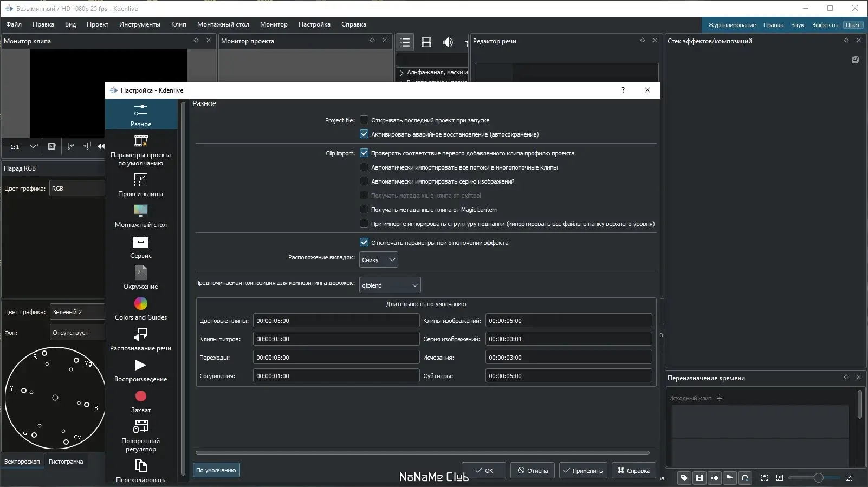Toggle markers flag icon in timeline toolbar

730,478
